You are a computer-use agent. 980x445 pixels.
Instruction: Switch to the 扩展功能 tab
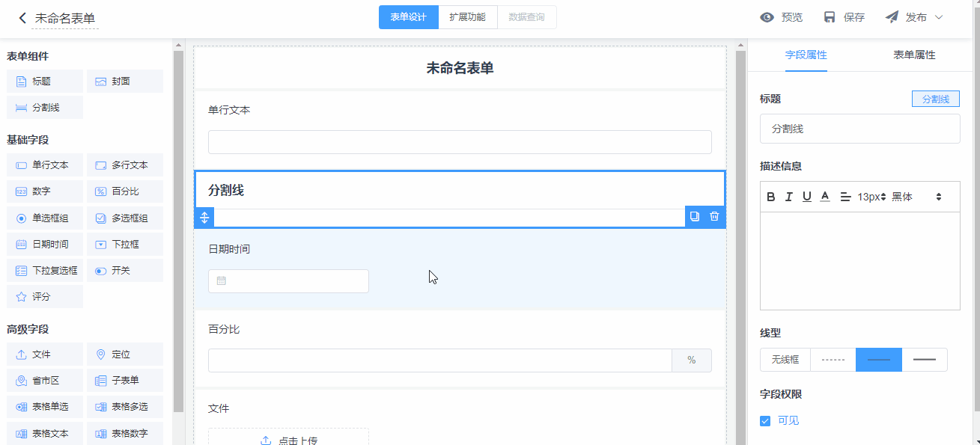[x=467, y=17]
